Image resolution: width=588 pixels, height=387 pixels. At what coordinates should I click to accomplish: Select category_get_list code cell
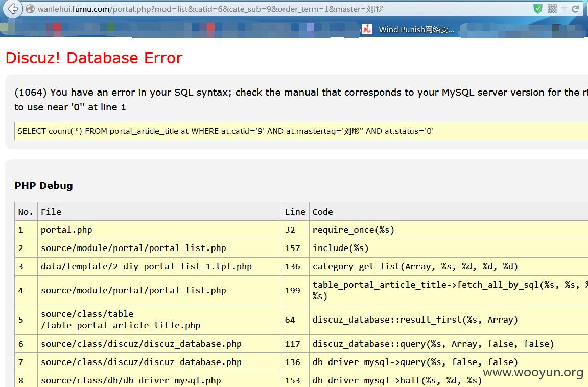(449, 266)
